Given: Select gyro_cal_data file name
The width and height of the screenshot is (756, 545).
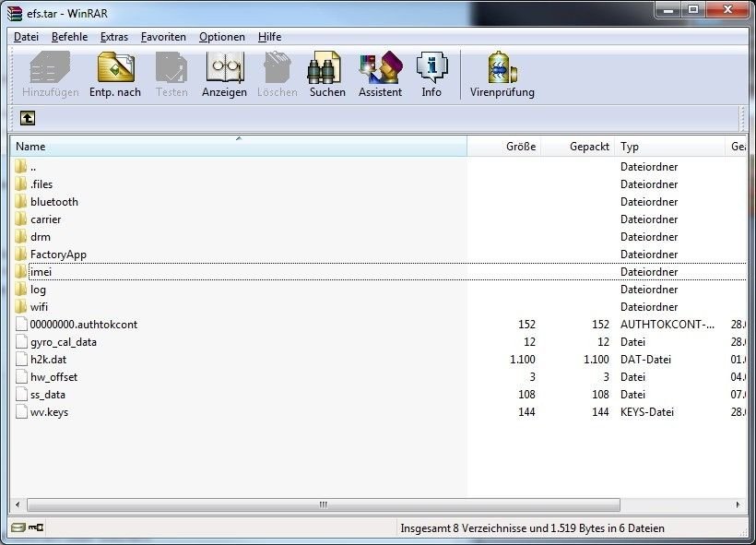Looking at the screenshot, I should click(x=64, y=342).
